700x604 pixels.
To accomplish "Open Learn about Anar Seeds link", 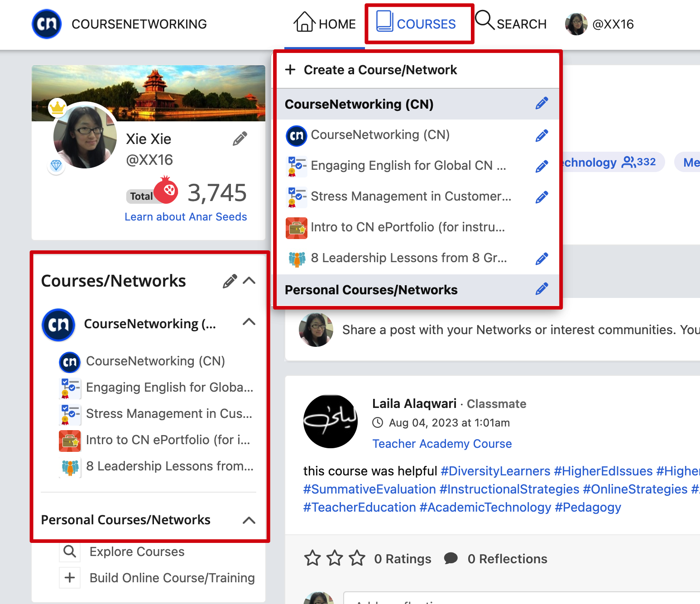I will coord(186,217).
